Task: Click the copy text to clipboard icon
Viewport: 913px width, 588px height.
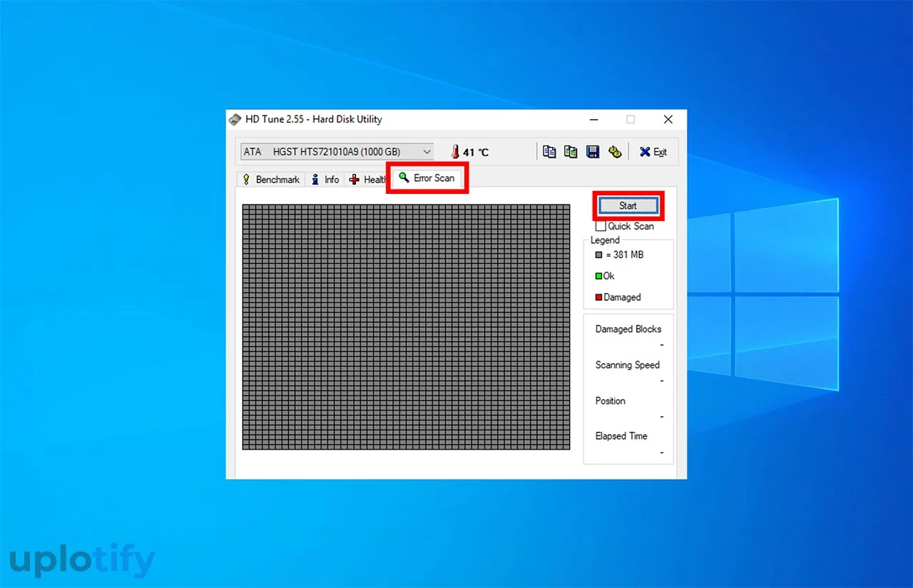Action: (x=549, y=152)
